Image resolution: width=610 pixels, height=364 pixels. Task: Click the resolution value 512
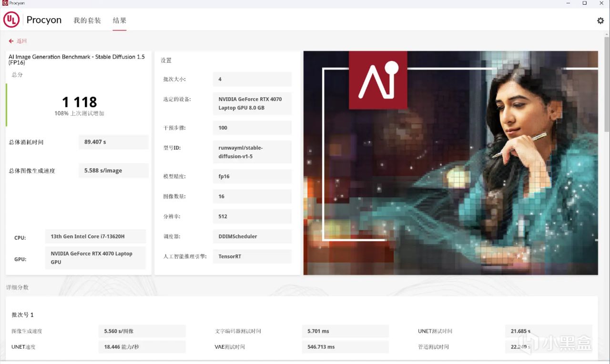(252, 216)
